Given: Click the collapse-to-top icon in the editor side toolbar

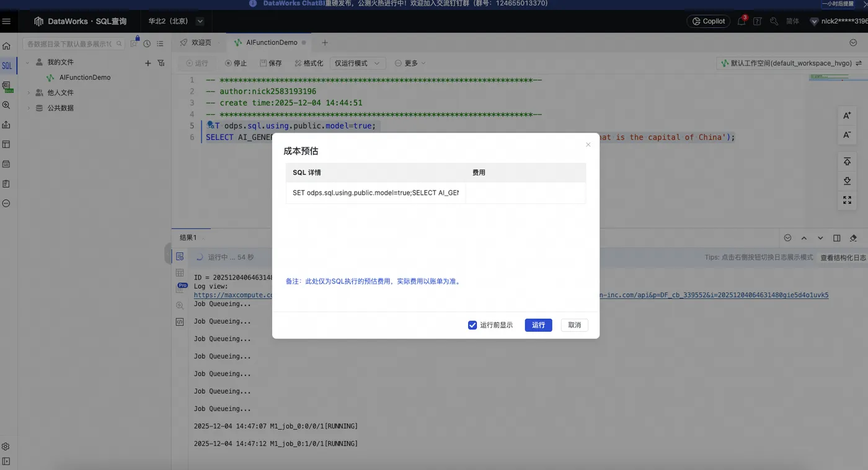Looking at the screenshot, I should (x=847, y=162).
